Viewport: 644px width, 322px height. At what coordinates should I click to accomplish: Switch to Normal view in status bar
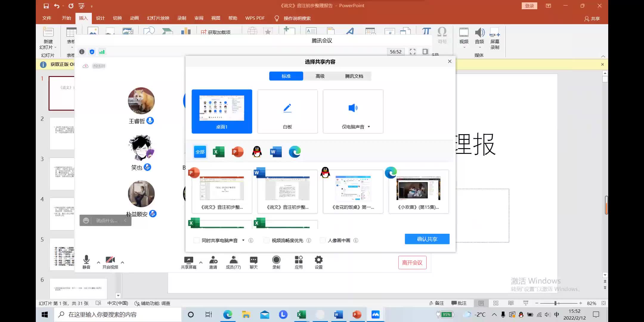pyautogui.click(x=481, y=303)
